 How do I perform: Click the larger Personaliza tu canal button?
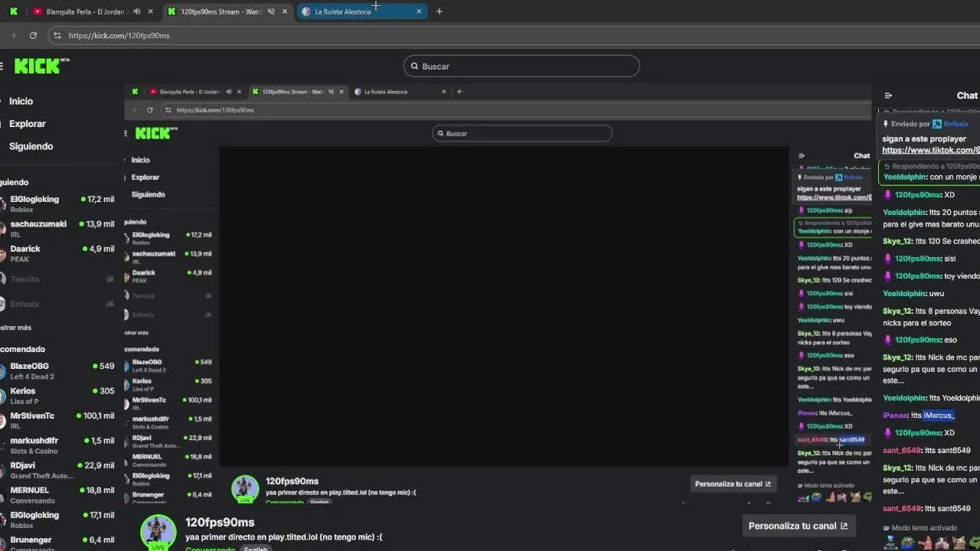click(799, 526)
